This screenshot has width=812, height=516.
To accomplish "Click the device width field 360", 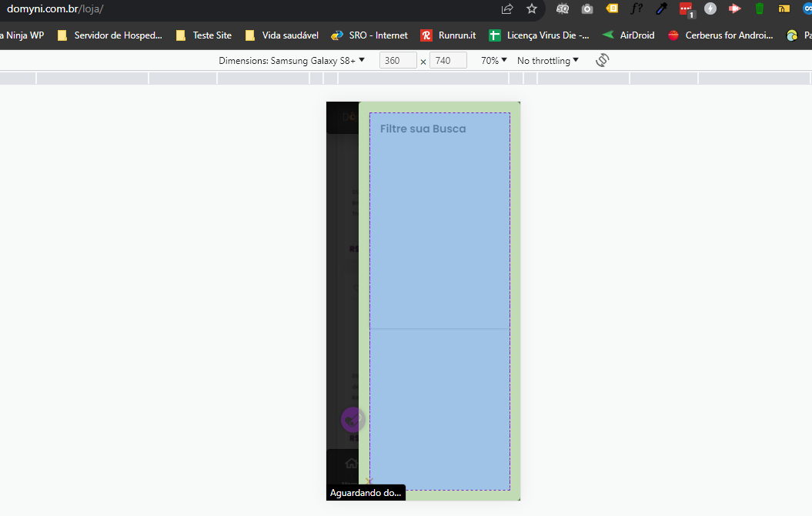I will (398, 61).
